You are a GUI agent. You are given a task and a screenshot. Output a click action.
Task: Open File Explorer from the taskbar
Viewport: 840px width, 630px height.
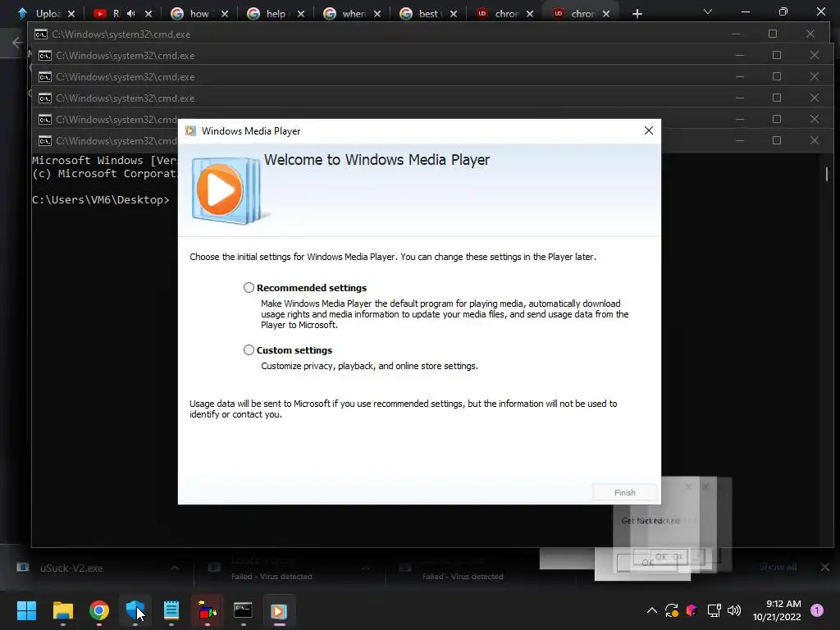click(x=62, y=610)
